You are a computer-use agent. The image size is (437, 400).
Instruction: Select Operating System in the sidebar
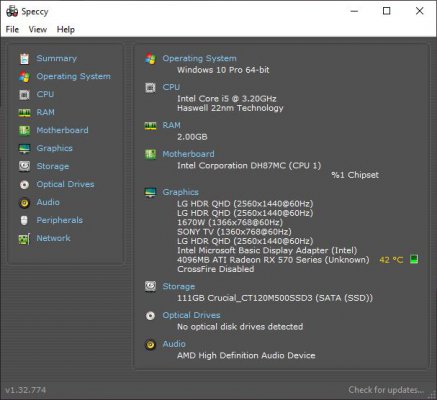coord(74,77)
